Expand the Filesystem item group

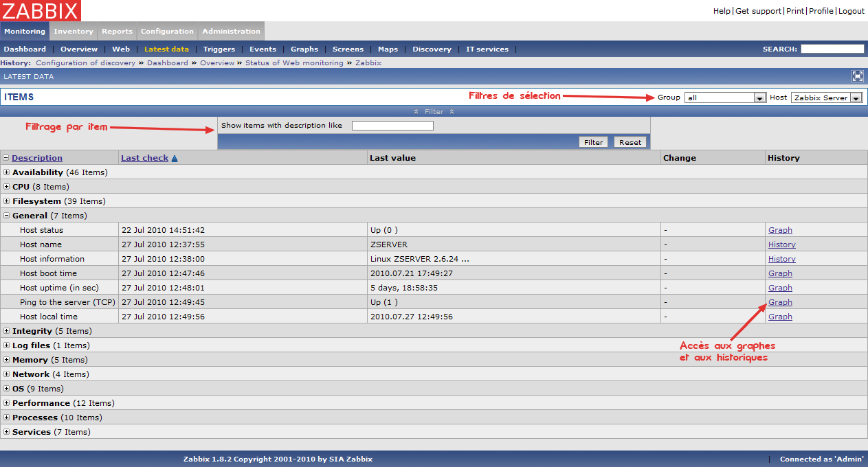(x=7, y=201)
